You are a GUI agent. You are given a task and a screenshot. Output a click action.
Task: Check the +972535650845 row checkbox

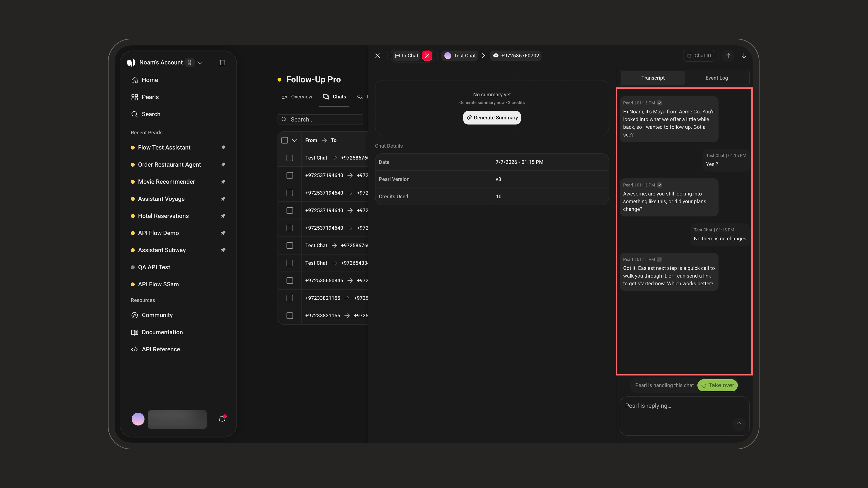point(290,281)
